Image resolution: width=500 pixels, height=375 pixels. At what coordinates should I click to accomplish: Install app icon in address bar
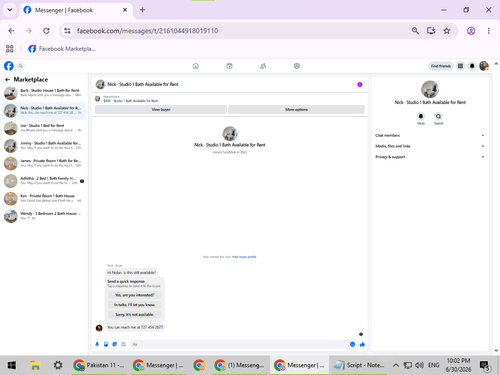tap(431, 31)
